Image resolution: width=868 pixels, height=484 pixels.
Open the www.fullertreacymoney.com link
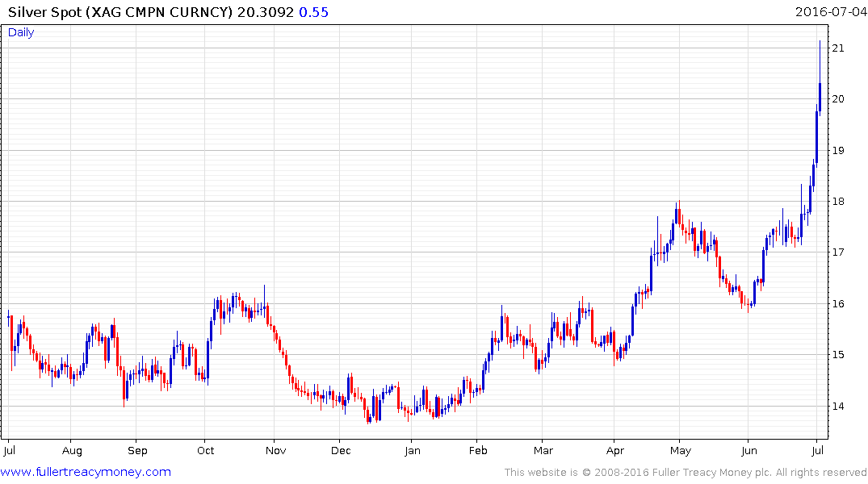tap(86, 472)
